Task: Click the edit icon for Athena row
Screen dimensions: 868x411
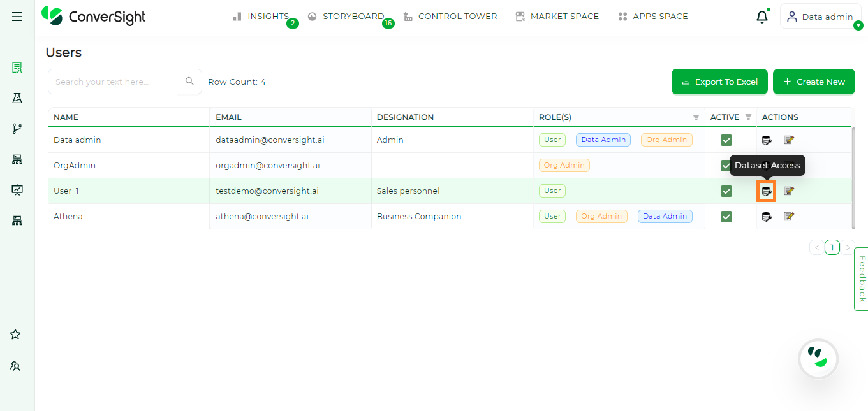Action: [789, 216]
